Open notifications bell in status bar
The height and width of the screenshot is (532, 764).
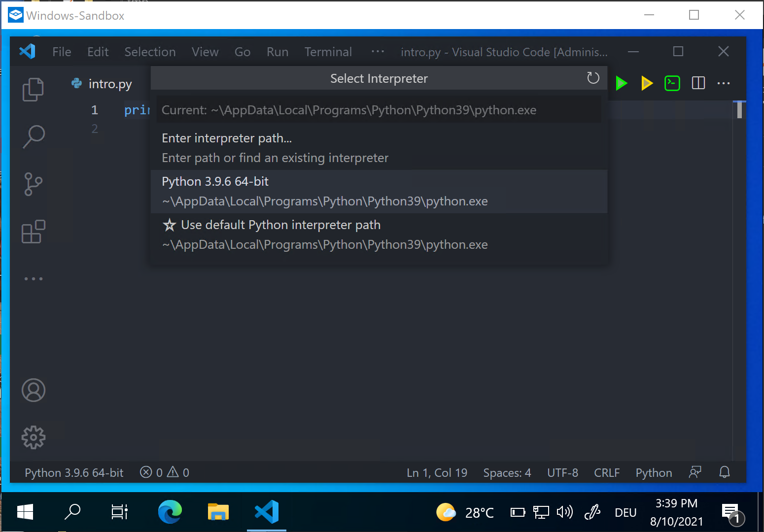[x=724, y=472]
